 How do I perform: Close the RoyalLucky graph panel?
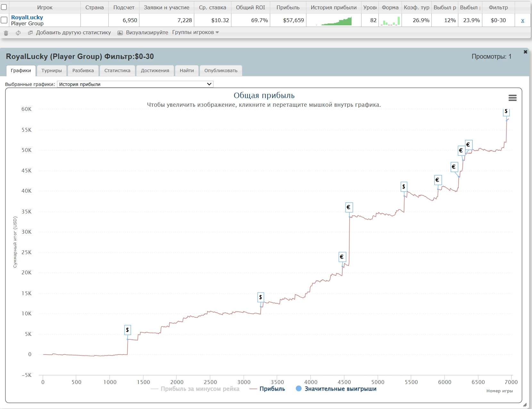tap(525, 52)
